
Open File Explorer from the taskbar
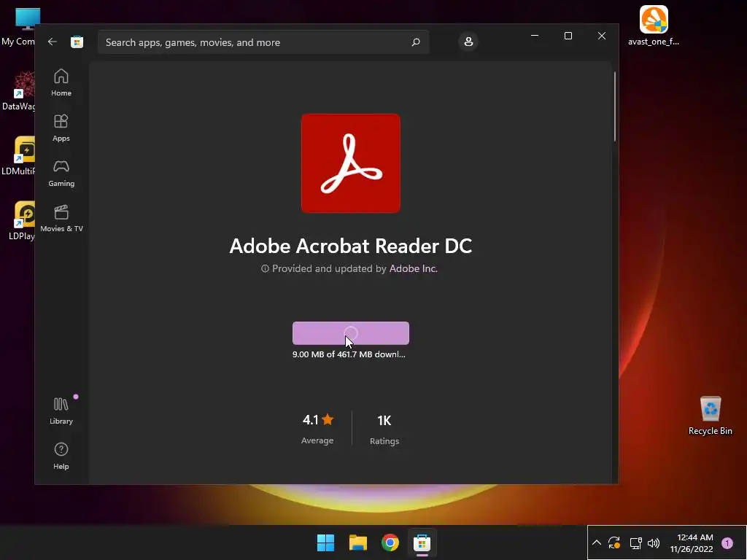tap(357, 542)
